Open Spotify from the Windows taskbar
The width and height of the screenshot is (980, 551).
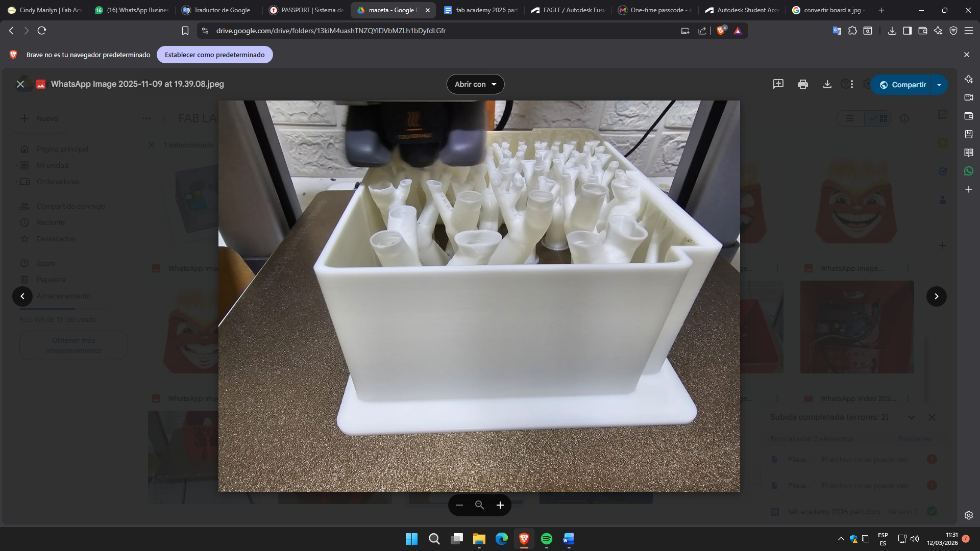546,539
